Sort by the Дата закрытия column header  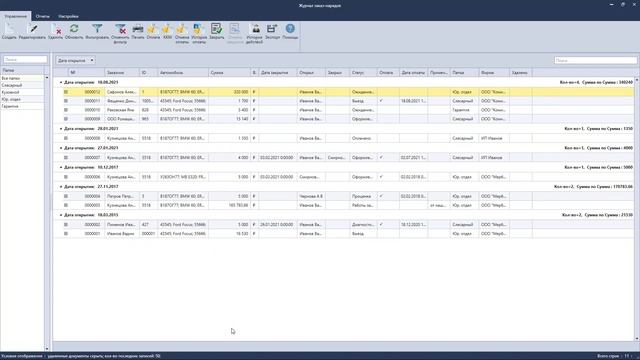[278, 73]
